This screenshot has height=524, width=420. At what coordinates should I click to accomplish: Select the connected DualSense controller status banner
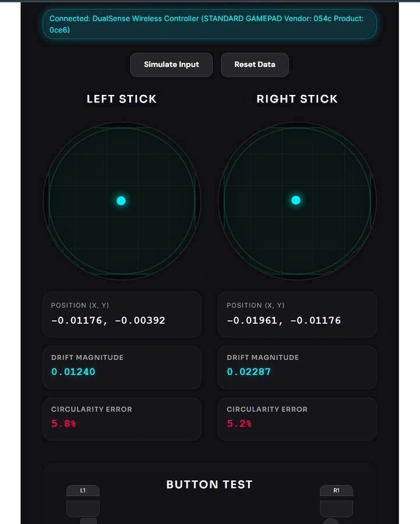tap(209, 24)
